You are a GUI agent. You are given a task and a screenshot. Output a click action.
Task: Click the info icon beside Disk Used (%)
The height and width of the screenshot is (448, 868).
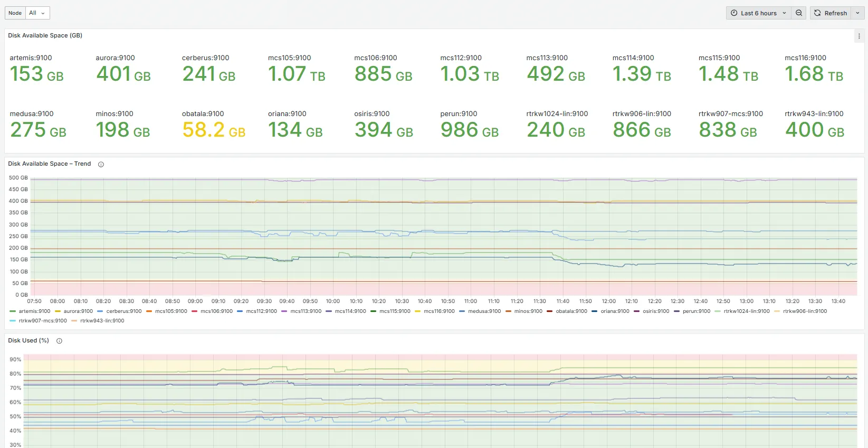[x=59, y=341]
